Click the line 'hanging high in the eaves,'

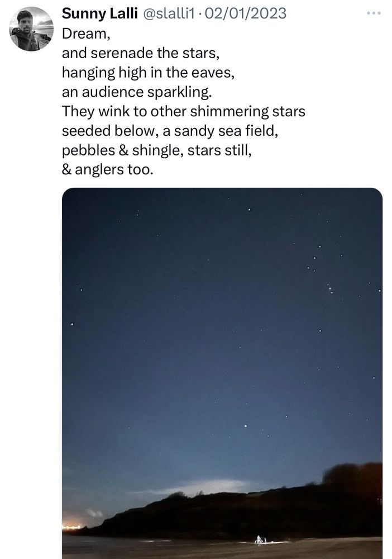(148, 72)
